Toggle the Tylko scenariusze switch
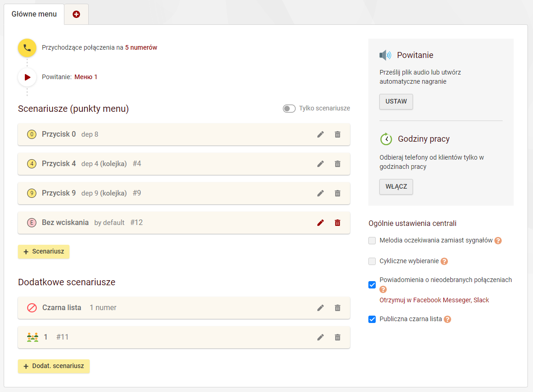 tap(289, 109)
